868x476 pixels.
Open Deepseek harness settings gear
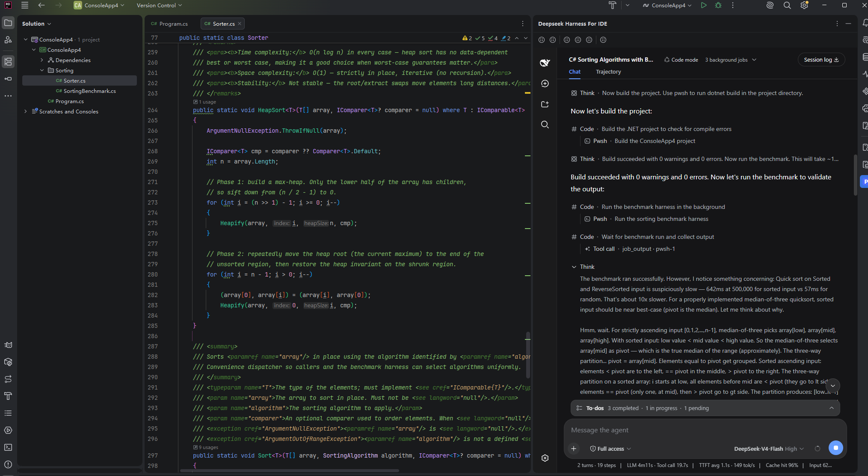click(x=545, y=458)
